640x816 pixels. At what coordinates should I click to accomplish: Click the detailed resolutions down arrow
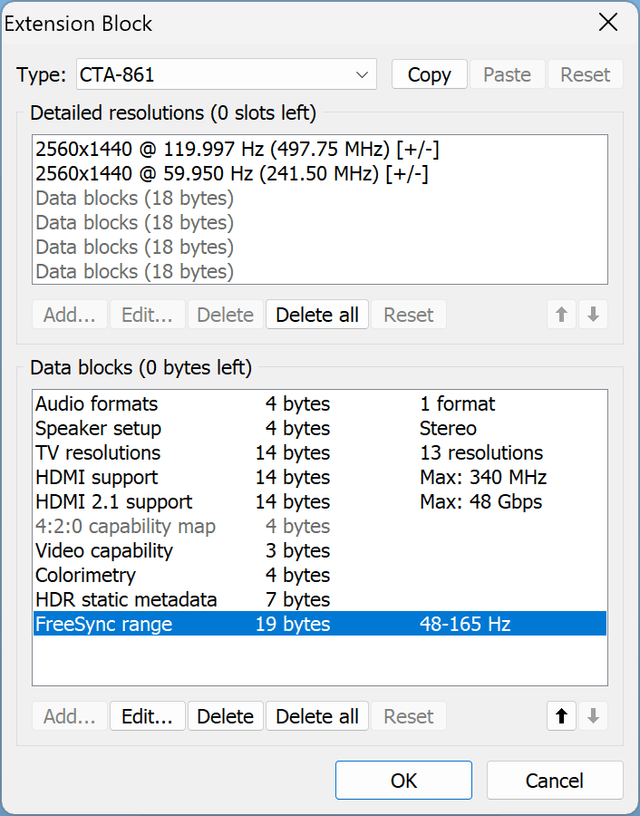coord(593,314)
